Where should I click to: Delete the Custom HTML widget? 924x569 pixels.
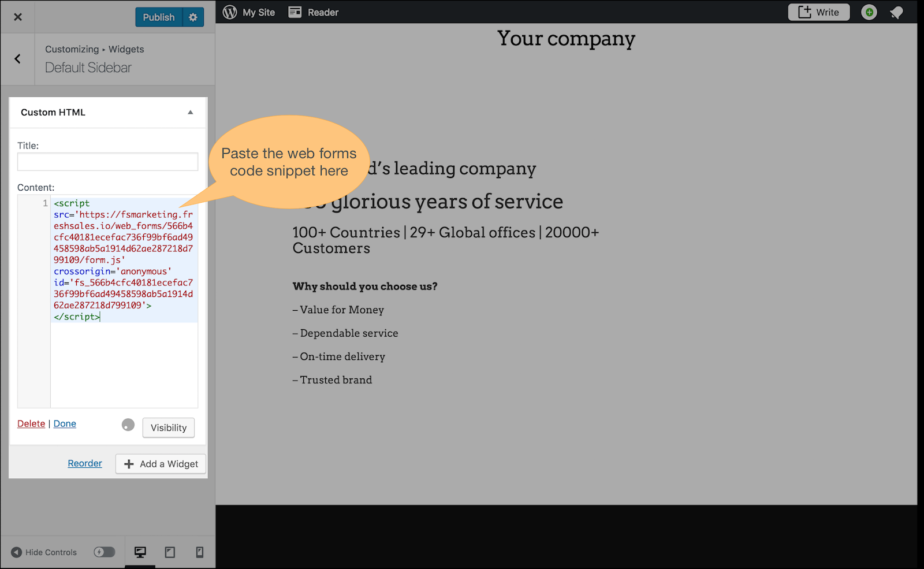click(31, 423)
